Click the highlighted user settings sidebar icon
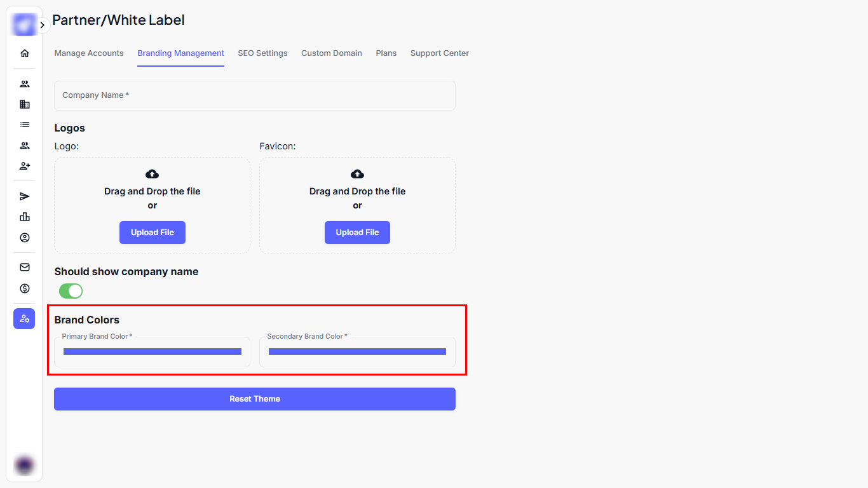868x488 pixels. (24, 318)
